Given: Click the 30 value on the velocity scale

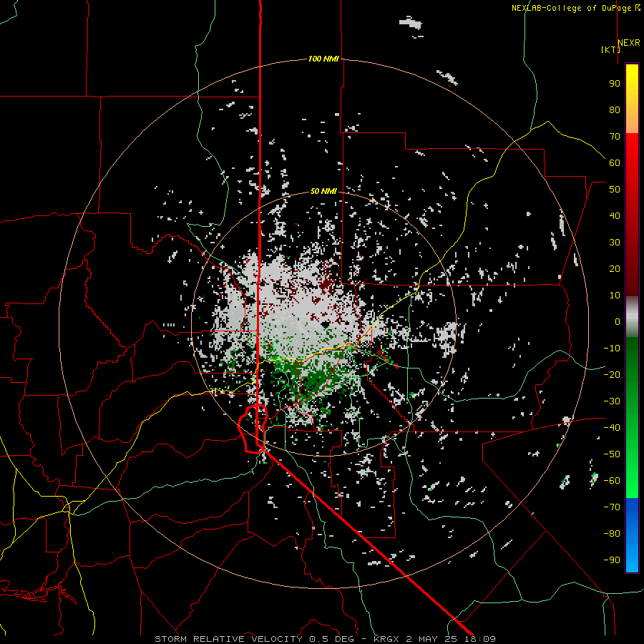Looking at the screenshot, I should (x=615, y=243).
